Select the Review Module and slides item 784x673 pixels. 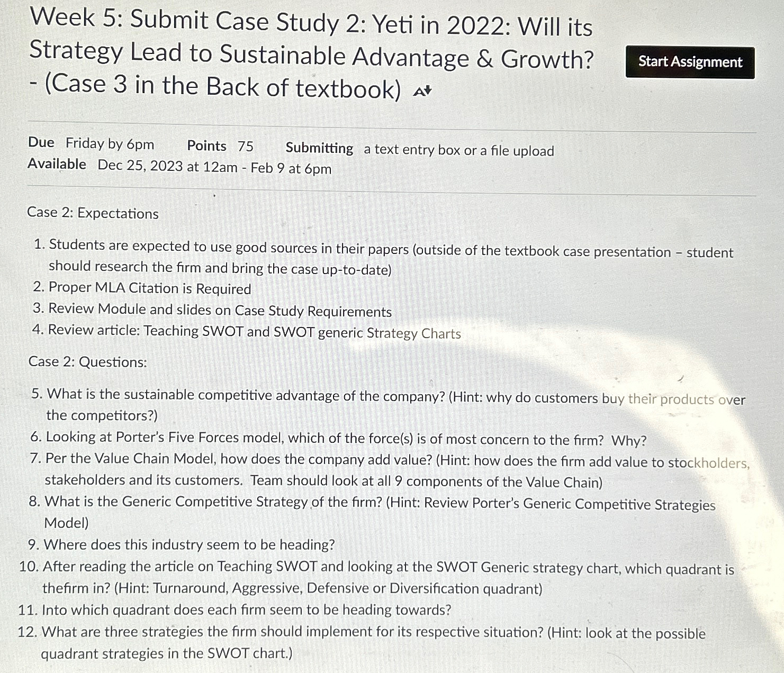pyautogui.click(x=218, y=310)
